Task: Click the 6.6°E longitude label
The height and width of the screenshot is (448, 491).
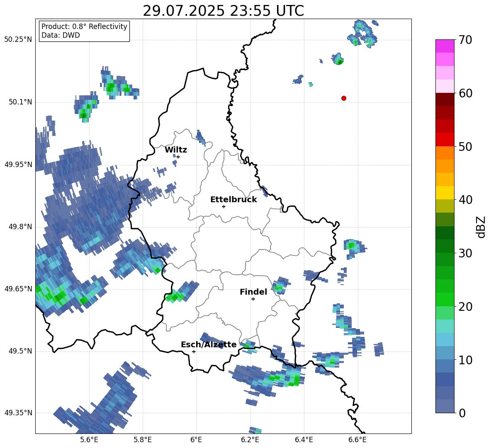Action: coord(357,440)
